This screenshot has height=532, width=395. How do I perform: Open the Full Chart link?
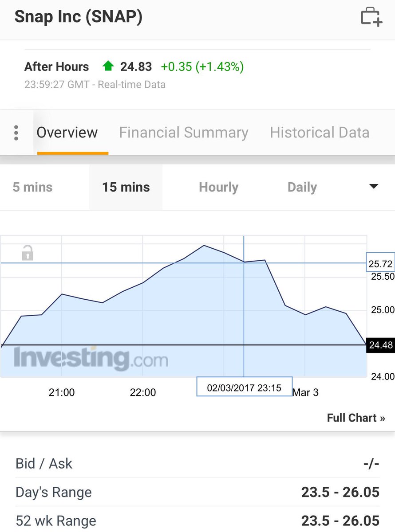point(356,418)
